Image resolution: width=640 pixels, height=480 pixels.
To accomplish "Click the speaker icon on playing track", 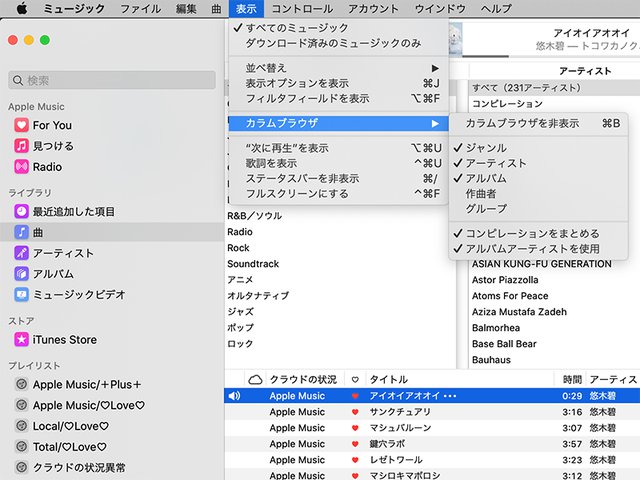I will click(x=234, y=396).
